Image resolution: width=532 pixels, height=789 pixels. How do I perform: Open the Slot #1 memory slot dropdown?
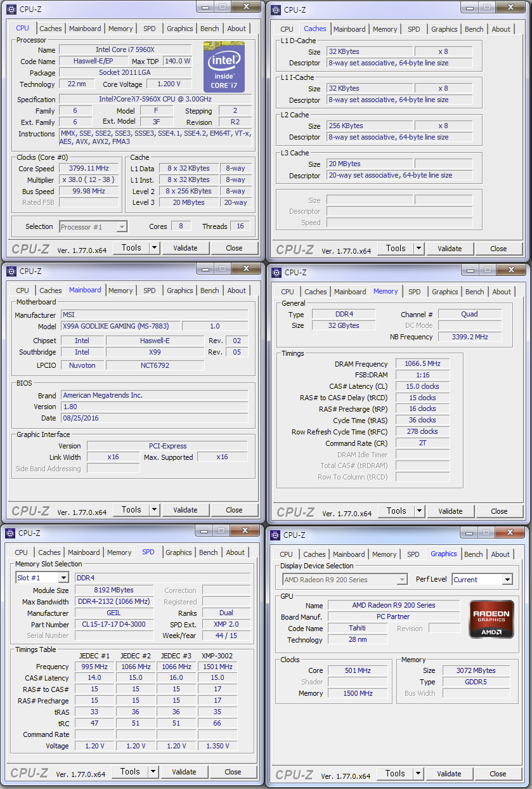coord(63,578)
